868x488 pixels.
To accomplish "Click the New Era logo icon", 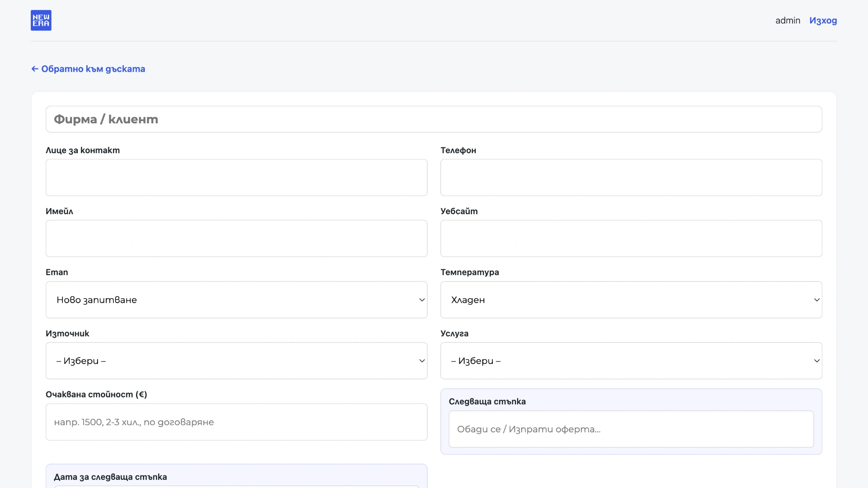I will 41,20.
